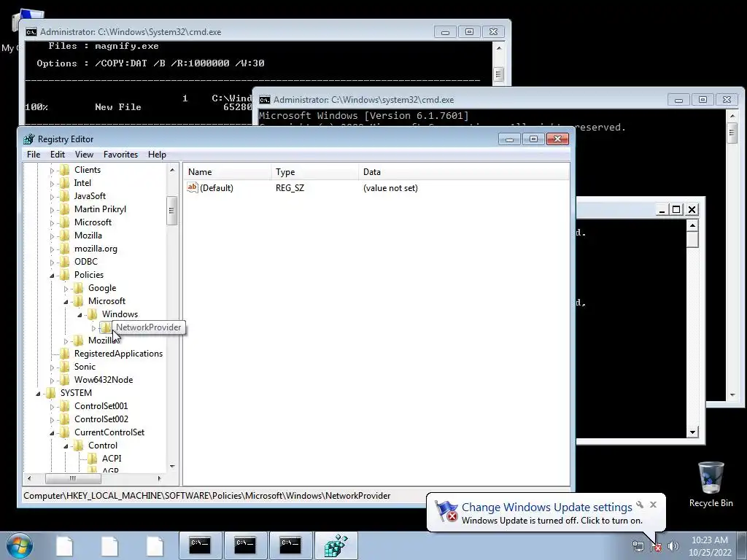Select the Mozilla key under SOFTWARE

point(88,236)
